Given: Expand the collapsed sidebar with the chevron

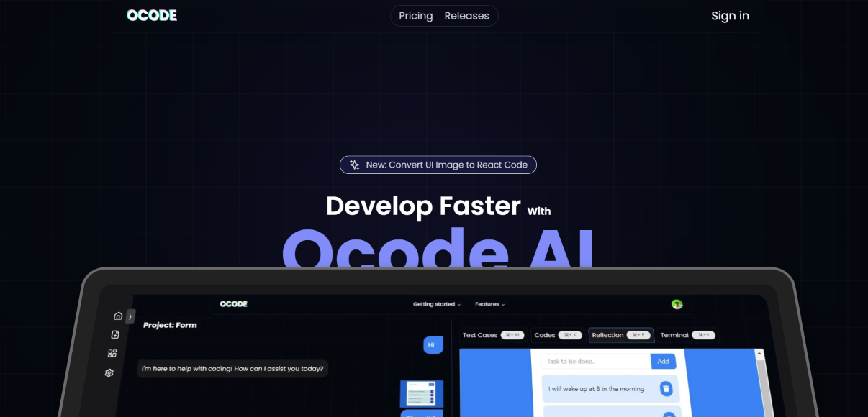Looking at the screenshot, I should (130, 316).
